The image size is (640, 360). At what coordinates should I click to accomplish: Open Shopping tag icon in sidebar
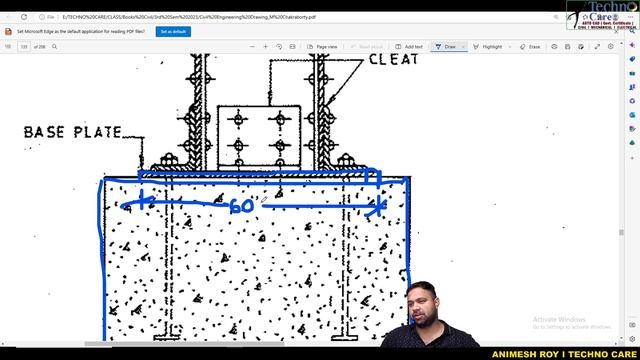pos(632,59)
